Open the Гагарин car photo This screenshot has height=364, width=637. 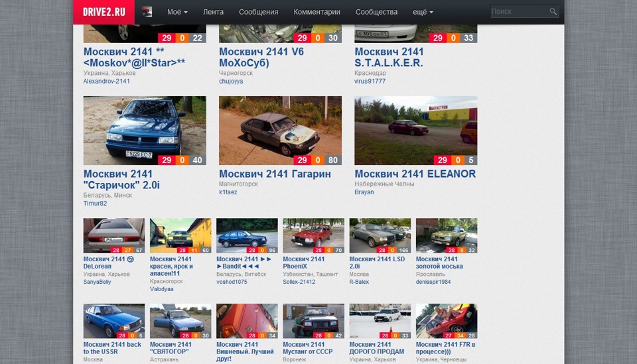point(280,130)
